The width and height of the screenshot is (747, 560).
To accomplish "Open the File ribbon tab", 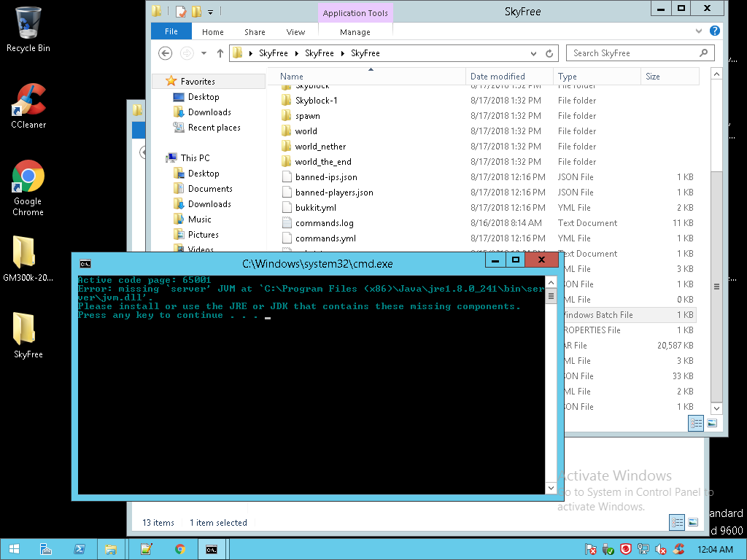I will [x=171, y=31].
